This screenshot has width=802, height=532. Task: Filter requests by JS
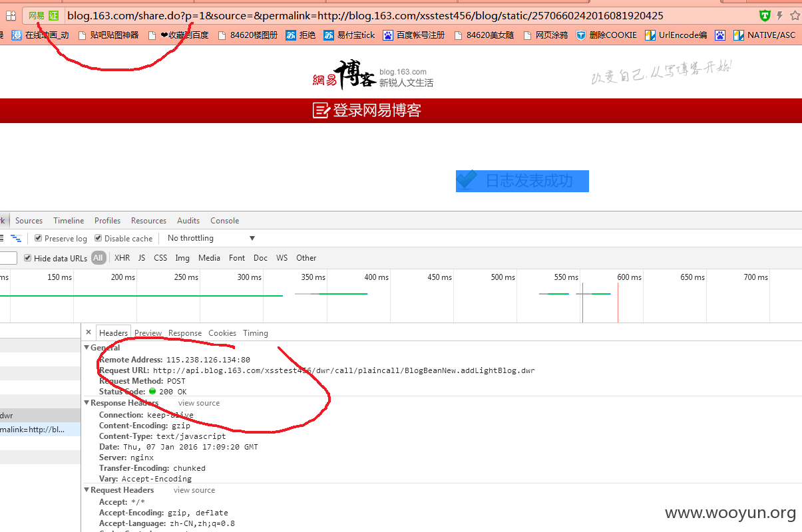tap(142, 258)
